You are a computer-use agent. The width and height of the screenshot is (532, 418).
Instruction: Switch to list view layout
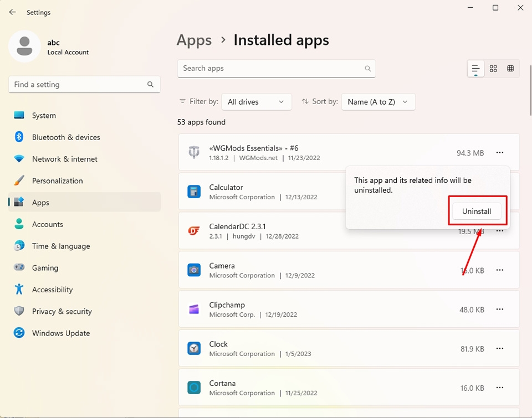[475, 69]
